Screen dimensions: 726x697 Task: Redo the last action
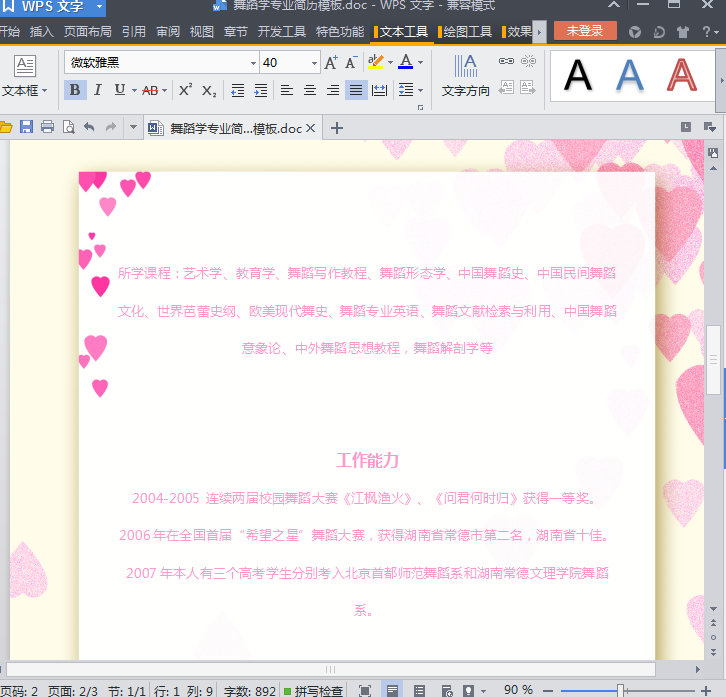pyautogui.click(x=110, y=127)
